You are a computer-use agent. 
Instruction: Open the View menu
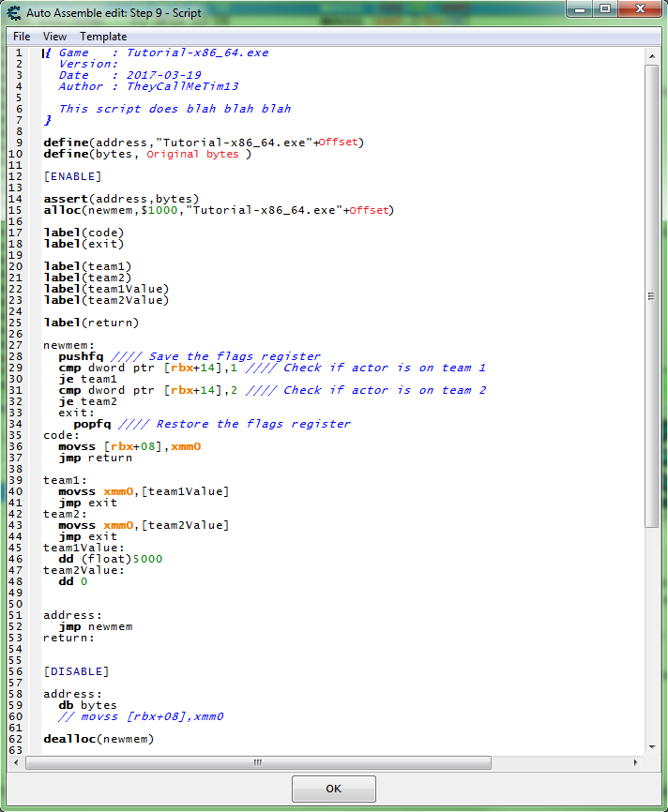pyautogui.click(x=54, y=37)
